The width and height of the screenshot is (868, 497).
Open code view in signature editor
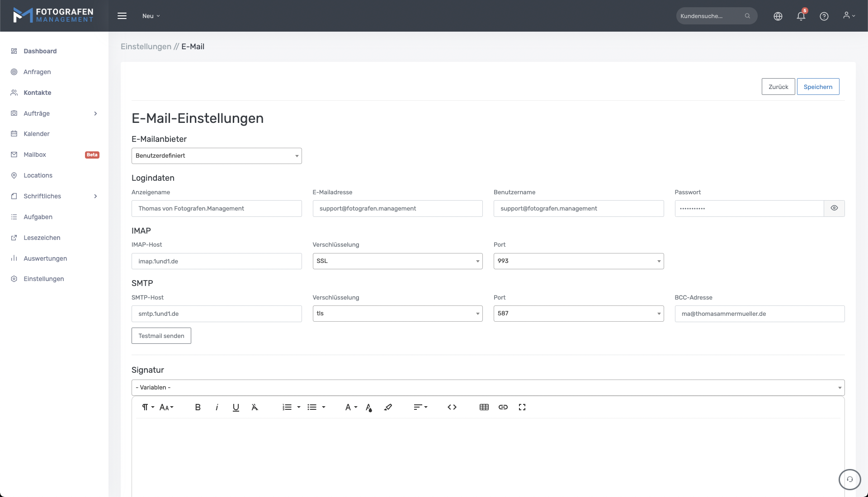pyautogui.click(x=452, y=407)
